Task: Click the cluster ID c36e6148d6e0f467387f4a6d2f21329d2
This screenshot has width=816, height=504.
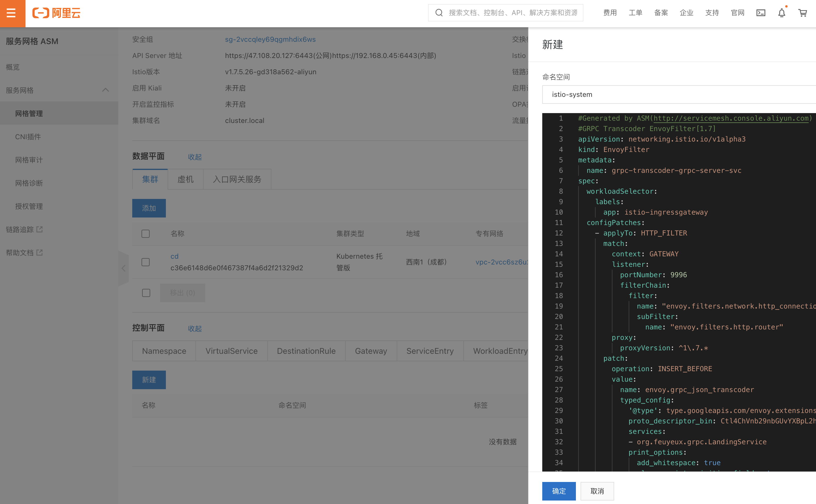Action: point(237,268)
